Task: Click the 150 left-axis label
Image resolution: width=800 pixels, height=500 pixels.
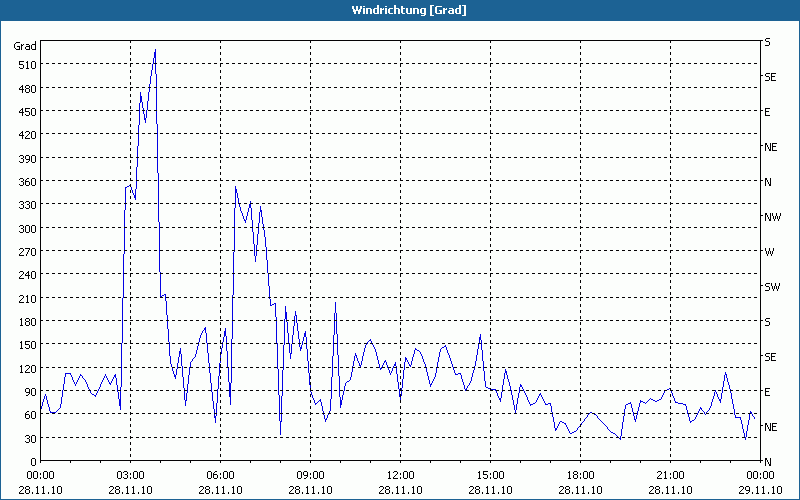Action: click(x=28, y=345)
